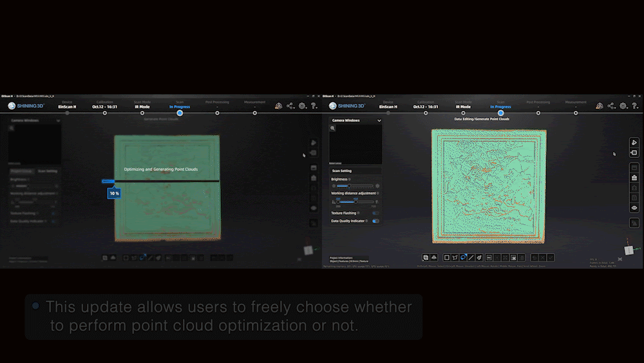Adjust the Brightness slider handle
Viewport: 644px width, 363px height.
348,186
